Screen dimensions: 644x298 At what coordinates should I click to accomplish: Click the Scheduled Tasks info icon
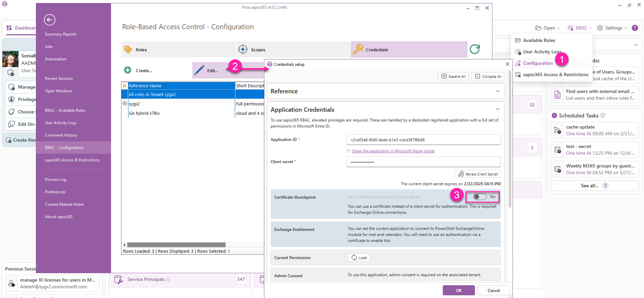603,115
